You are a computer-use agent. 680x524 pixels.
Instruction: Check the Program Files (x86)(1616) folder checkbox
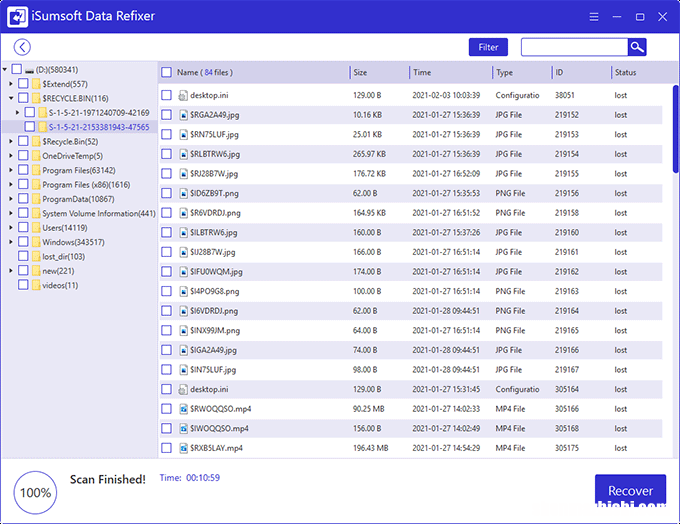click(x=23, y=184)
